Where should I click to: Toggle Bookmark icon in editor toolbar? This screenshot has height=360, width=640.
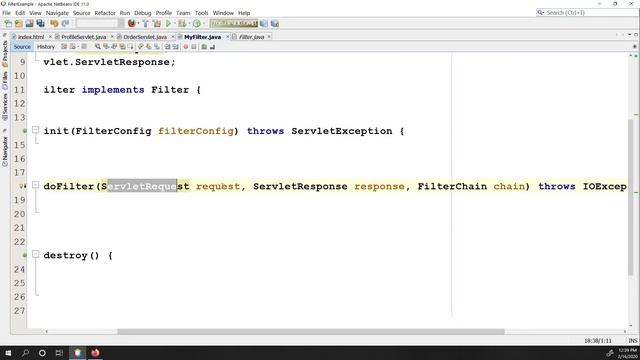(157, 47)
